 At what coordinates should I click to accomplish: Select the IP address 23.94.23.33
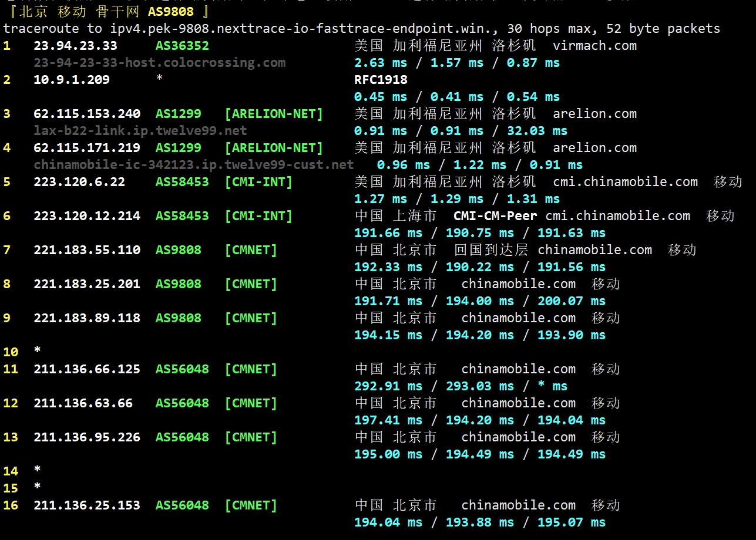75,46
